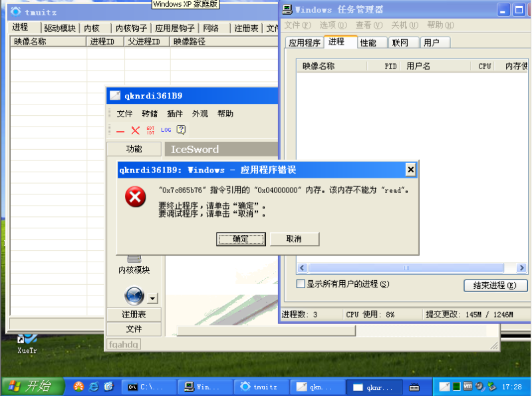Viewport: 532px width, 396px height.
Task: Click the Task Manager horizontal scrollbar thumb
Action: click(406, 268)
